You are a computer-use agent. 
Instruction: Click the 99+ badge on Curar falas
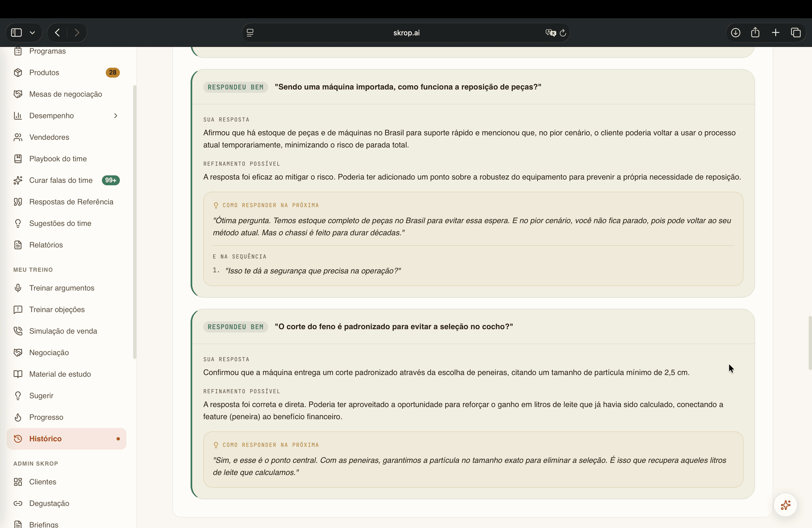click(x=110, y=180)
